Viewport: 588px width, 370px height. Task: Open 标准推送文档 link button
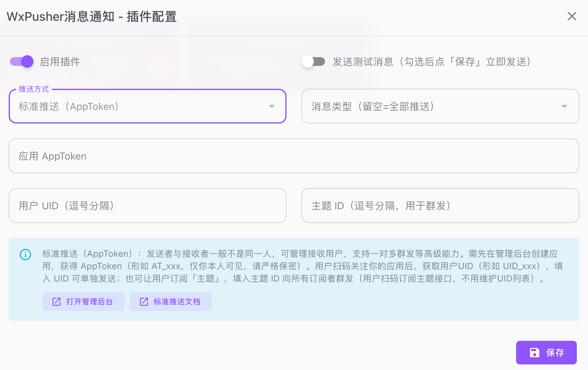click(171, 302)
